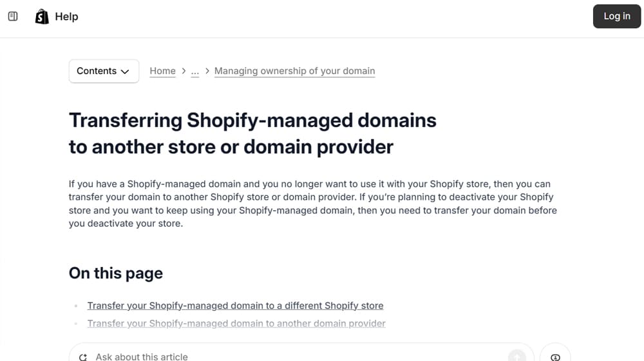Open the chat bubble icon button
This screenshot has width=644, height=361.
pyautogui.click(x=555, y=356)
